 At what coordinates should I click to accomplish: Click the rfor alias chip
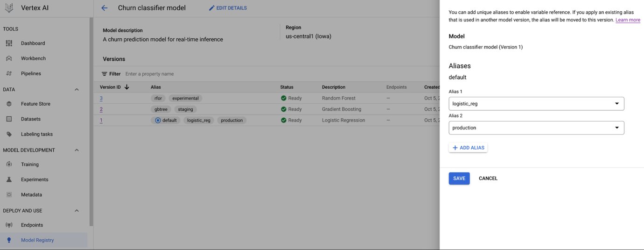(158, 98)
